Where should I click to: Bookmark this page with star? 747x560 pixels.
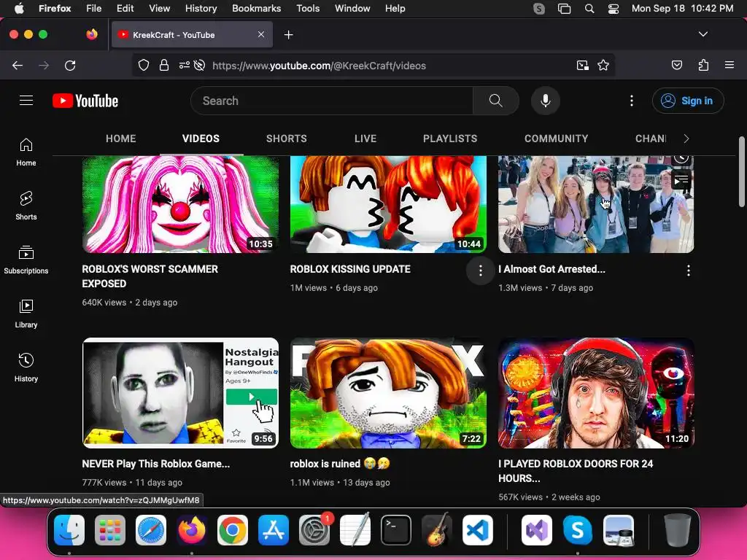[603, 65]
